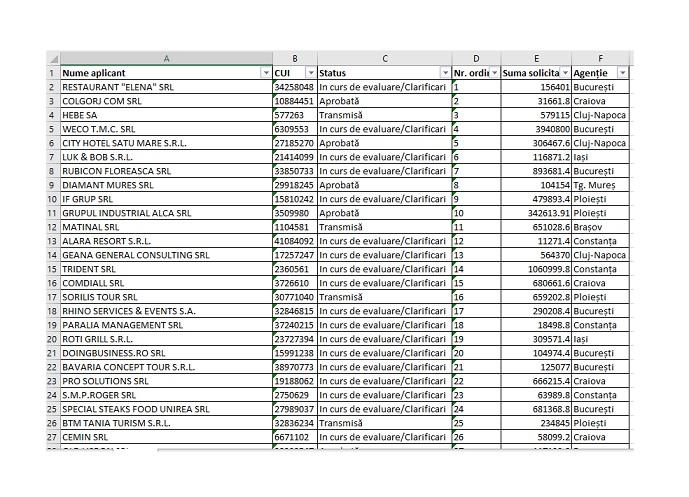Expand the Status filter dropdown
This screenshot has height=497, width=689.
click(445, 73)
